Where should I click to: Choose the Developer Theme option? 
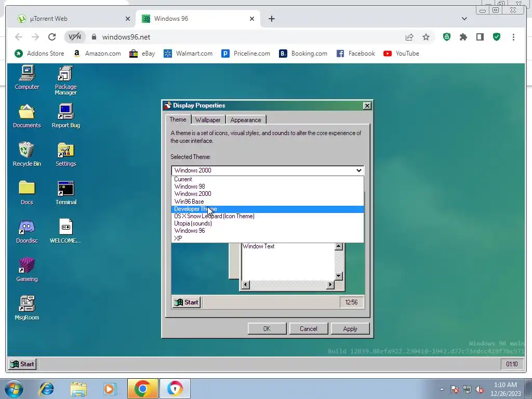[x=268, y=209]
